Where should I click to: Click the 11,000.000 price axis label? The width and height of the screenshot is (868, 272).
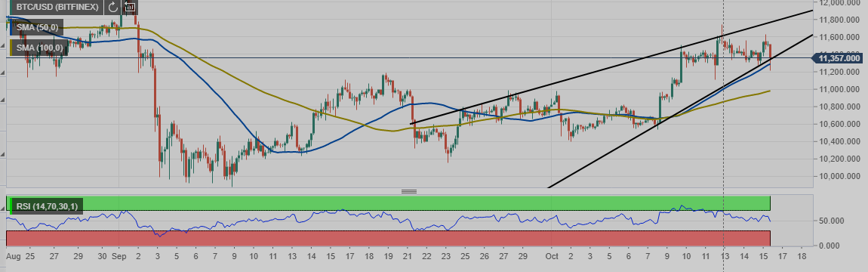tap(839, 89)
